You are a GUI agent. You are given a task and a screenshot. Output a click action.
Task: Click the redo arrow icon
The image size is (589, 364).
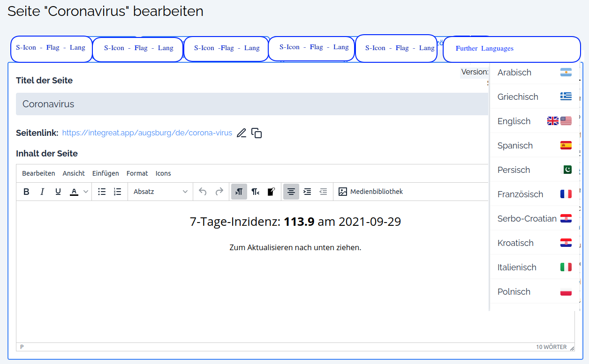[219, 192]
